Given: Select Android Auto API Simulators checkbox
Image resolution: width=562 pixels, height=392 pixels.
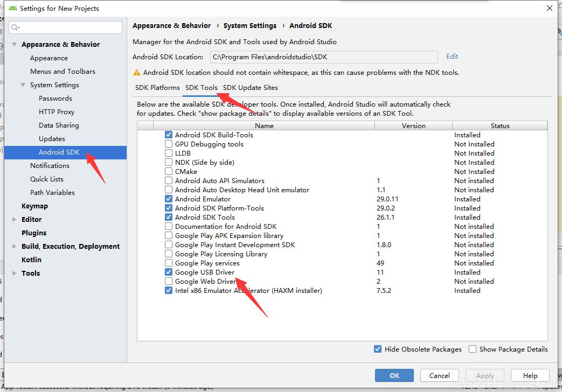Looking at the screenshot, I should 169,180.
